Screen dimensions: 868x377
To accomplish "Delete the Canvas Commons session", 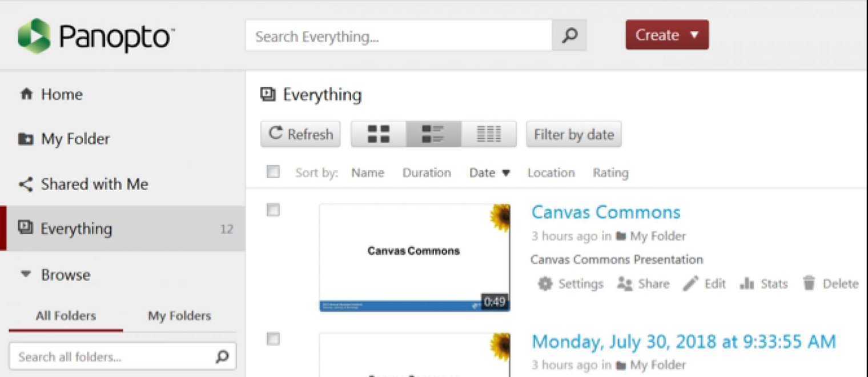I will tap(830, 284).
